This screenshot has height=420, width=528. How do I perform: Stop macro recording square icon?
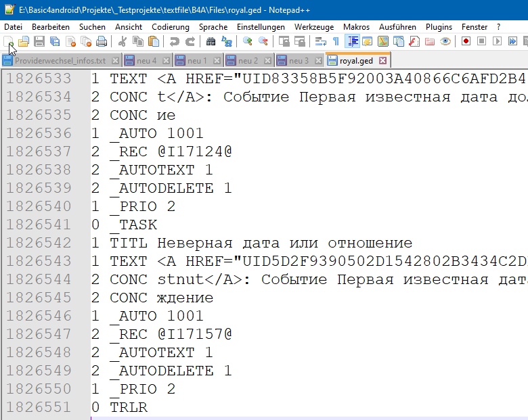[x=482, y=41]
